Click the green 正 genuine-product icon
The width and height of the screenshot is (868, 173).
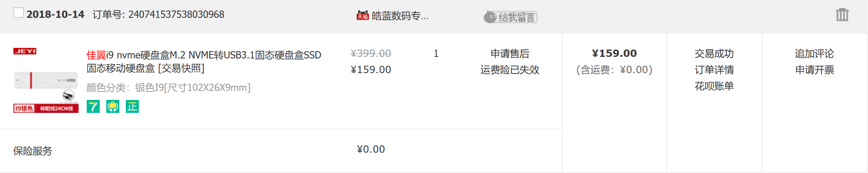(132, 106)
